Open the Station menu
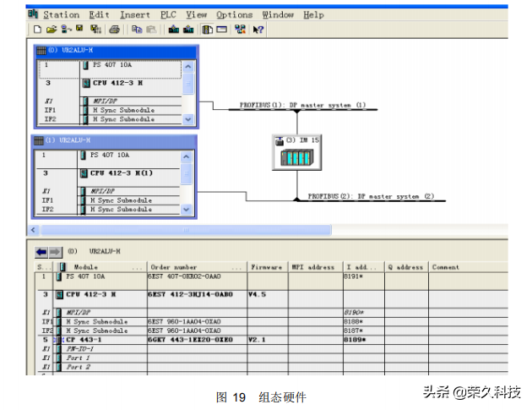 61,14
